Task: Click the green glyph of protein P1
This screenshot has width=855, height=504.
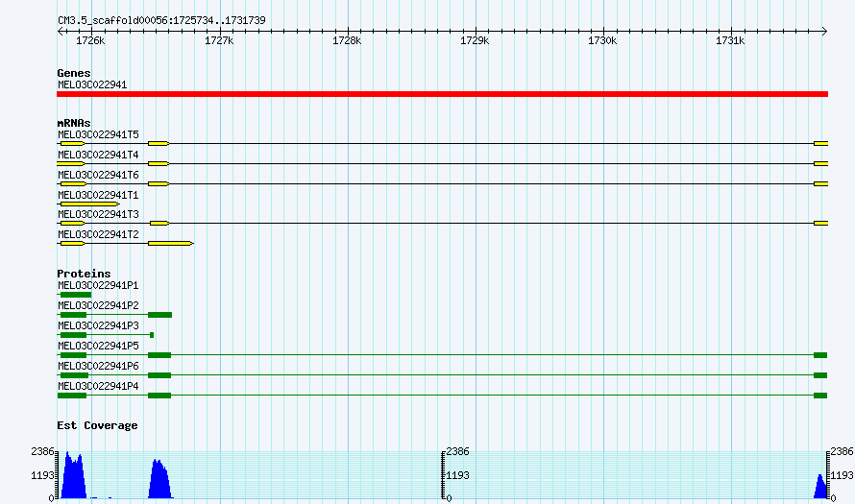Action: pyautogui.click(x=75, y=295)
